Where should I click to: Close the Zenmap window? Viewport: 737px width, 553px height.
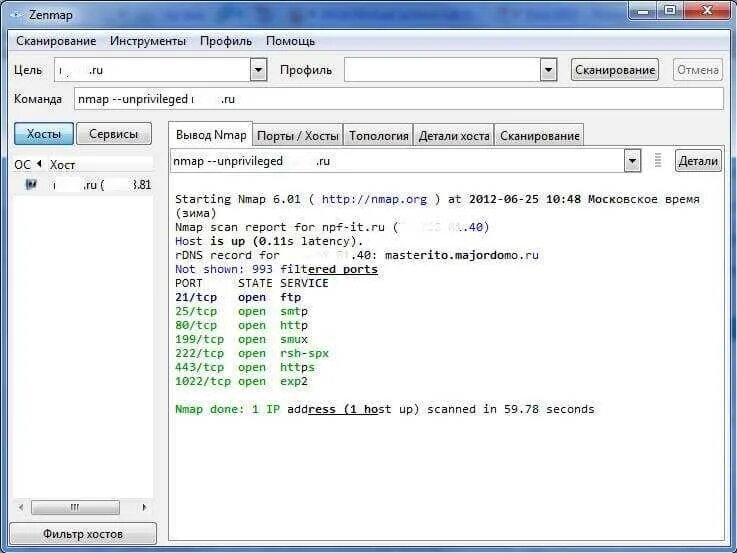(707, 11)
